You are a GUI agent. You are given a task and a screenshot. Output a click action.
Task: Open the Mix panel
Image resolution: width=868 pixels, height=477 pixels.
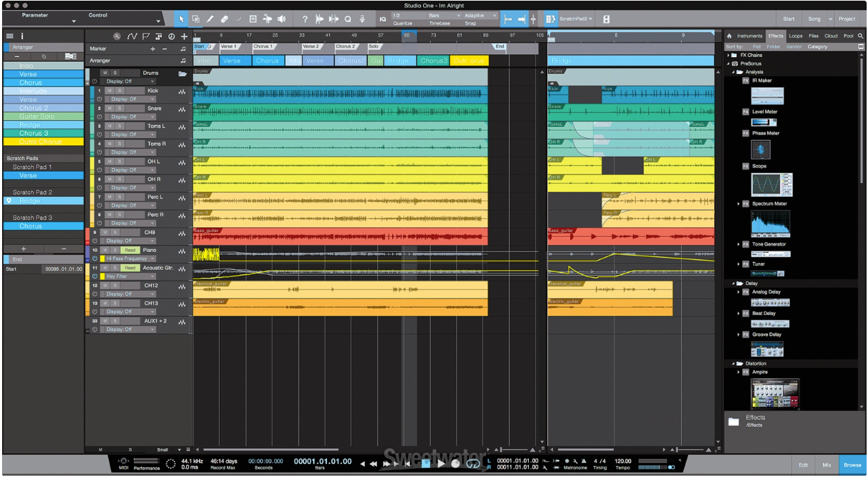coord(826,465)
